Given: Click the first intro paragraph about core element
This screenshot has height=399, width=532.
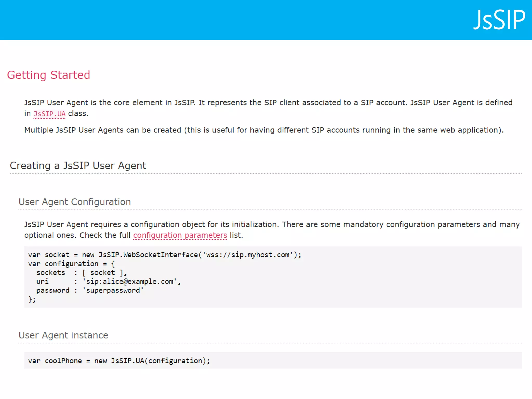Looking at the screenshot, I should pyautogui.click(x=268, y=103).
